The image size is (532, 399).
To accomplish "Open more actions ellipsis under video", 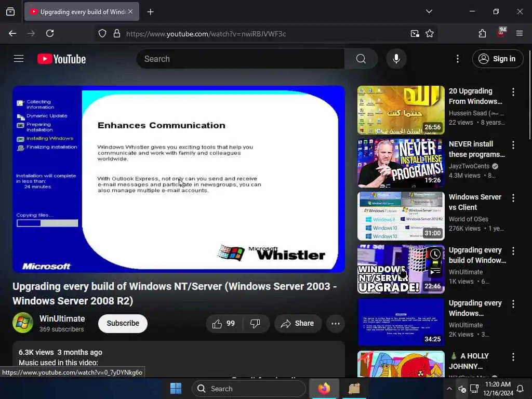I will (335, 323).
